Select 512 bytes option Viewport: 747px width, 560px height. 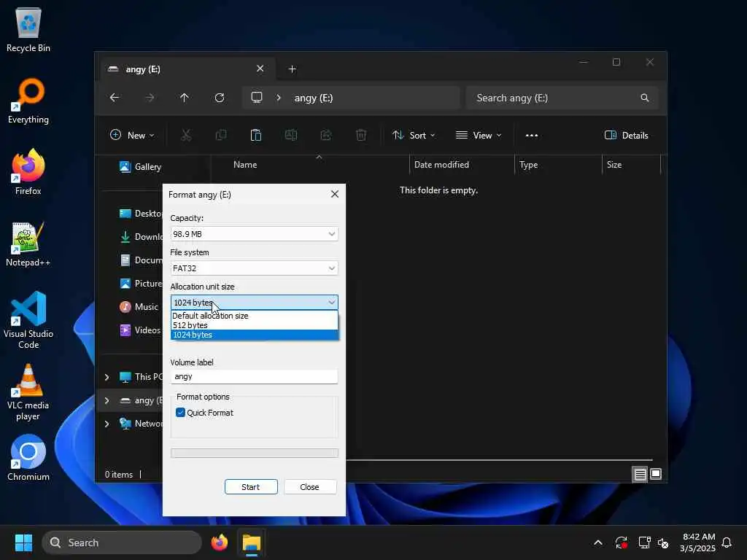click(x=254, y=325)
